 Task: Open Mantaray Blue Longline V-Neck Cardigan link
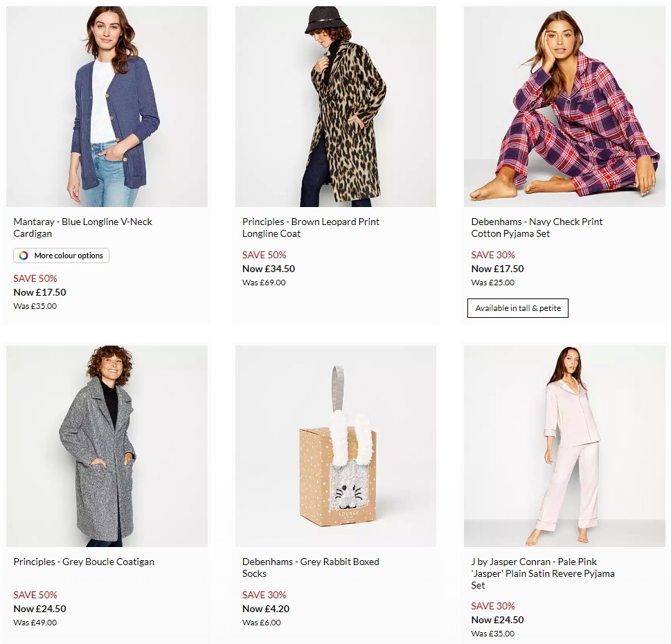[84, 227]
